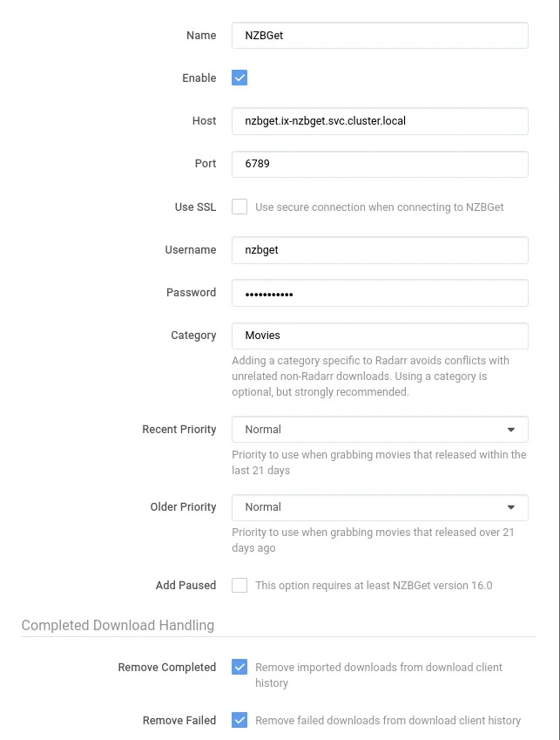Viewport: 560px width, 740px height.
Task: Click the Completed Download Handling heading
Action: click(x=118, y=625)
